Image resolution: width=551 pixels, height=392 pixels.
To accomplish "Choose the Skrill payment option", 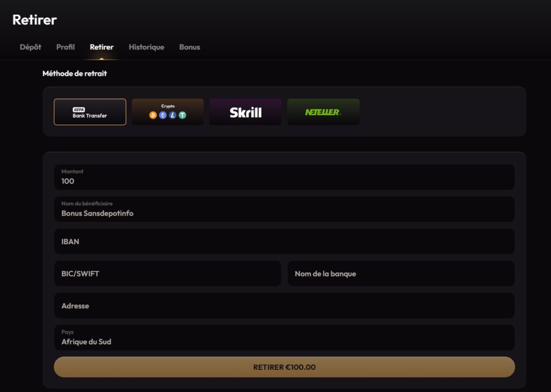I will pos(245,112).
